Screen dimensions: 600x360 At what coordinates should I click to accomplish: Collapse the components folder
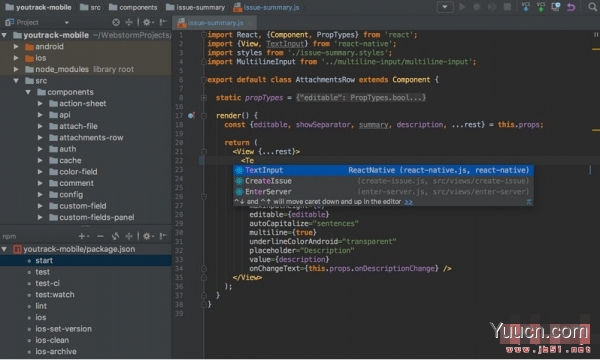click(28, 92)
